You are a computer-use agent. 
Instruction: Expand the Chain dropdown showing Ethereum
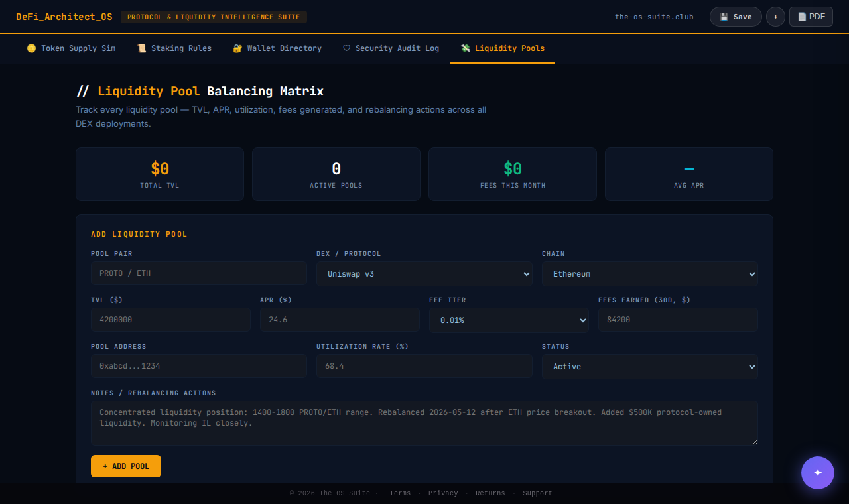[650, 274]
